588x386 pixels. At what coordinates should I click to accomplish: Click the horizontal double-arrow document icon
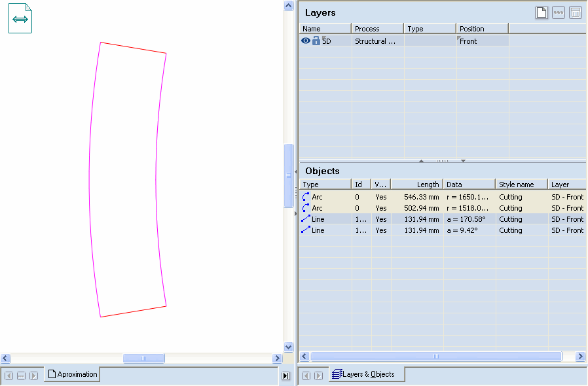[20, 19]
